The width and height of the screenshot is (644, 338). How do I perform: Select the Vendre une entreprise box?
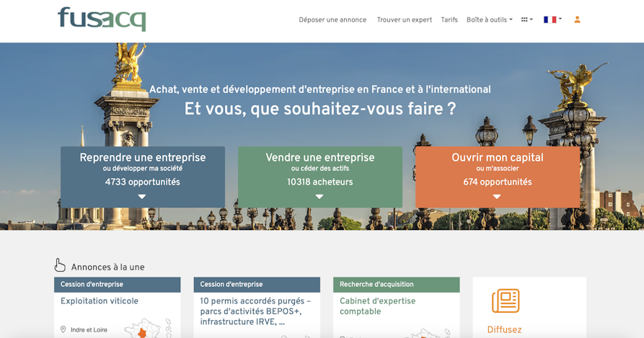point(320,177)
